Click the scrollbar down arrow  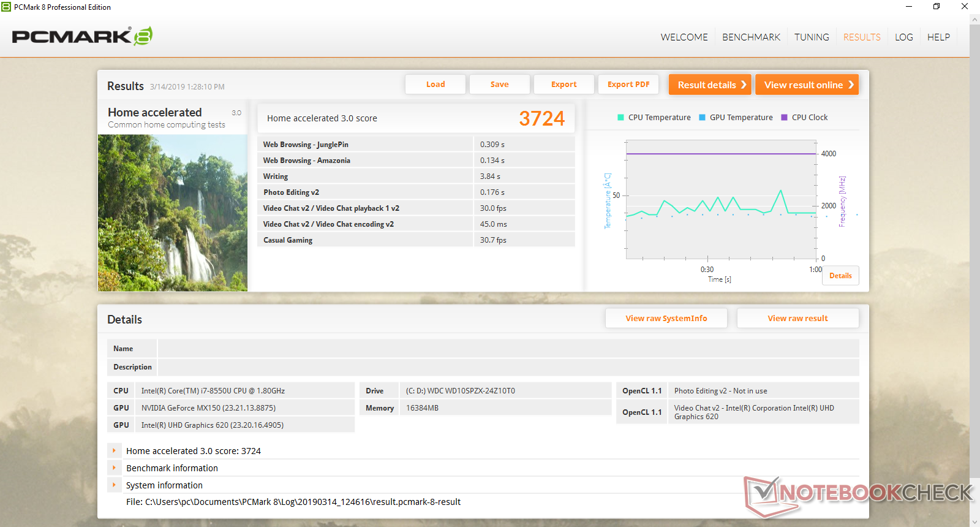[x=974, y=521]
